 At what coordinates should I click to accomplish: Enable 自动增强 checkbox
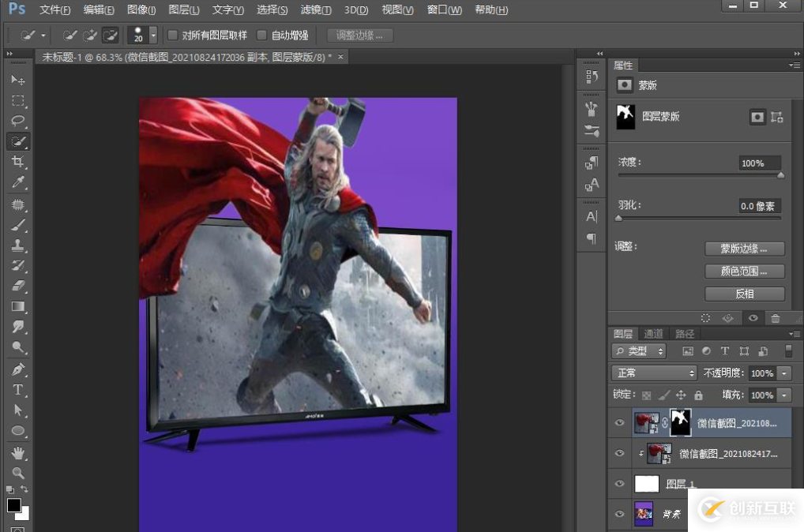point(262,36)
